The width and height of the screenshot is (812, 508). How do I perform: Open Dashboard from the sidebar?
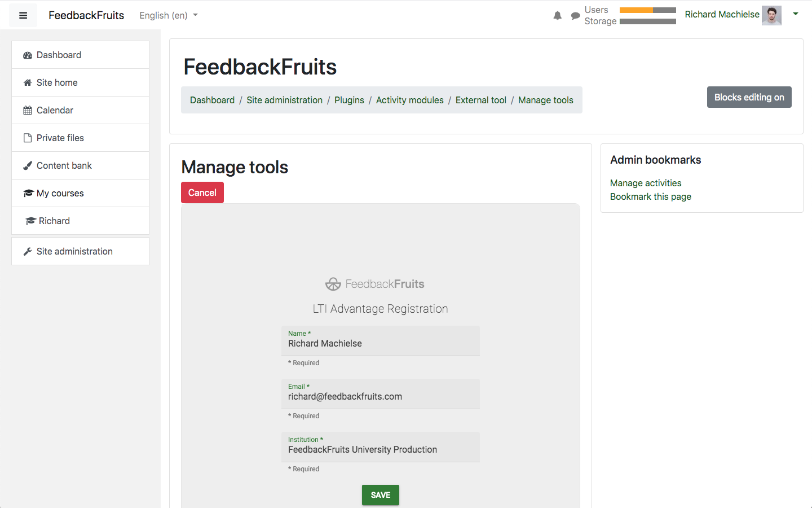[59, 55]
